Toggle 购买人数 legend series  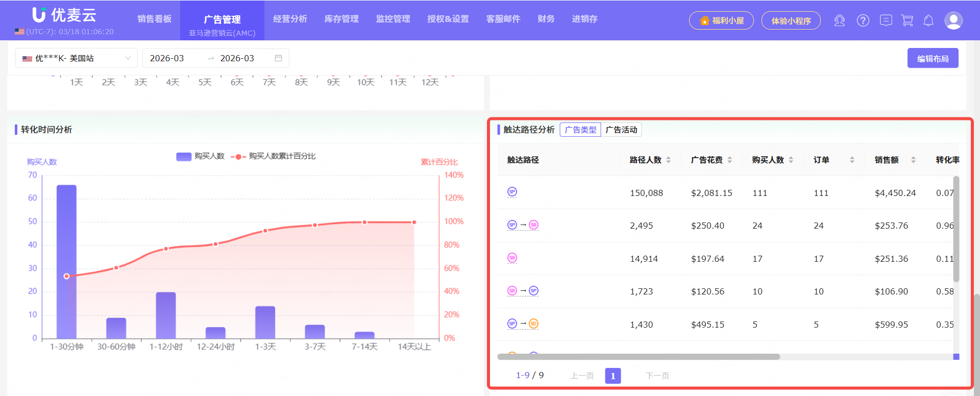[201, 156]
